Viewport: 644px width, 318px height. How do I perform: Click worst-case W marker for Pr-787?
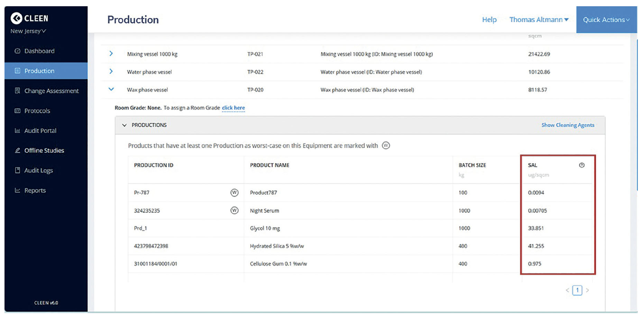click(234, 193)
